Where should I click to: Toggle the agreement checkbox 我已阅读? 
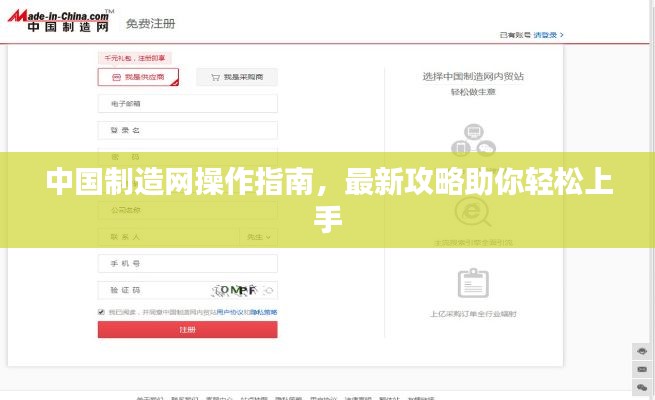tap(101, 312)
